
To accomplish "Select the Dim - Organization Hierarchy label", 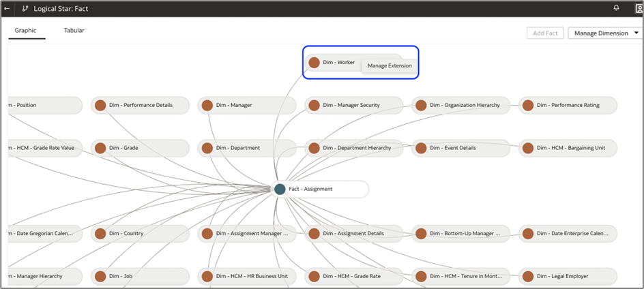I will pos(465,105).
